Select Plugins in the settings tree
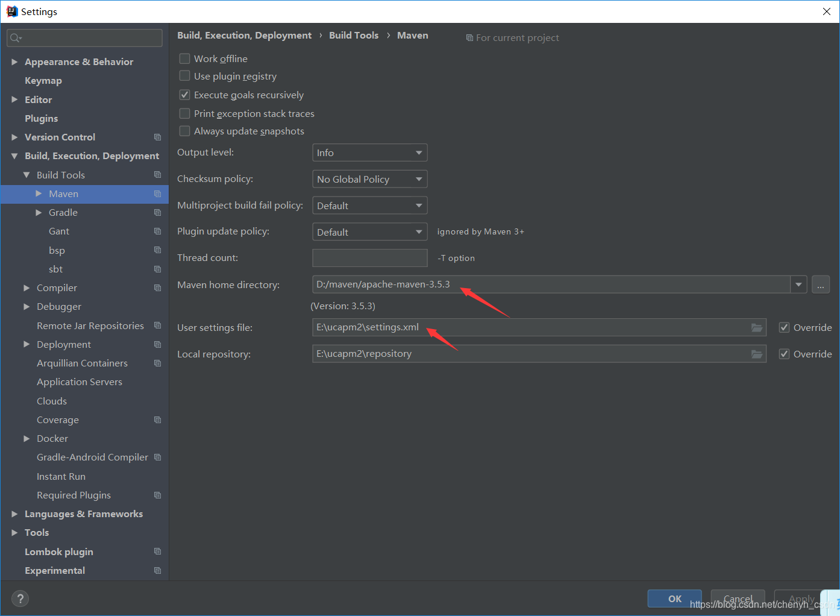 pyautogui.click(x=42, y=119)
